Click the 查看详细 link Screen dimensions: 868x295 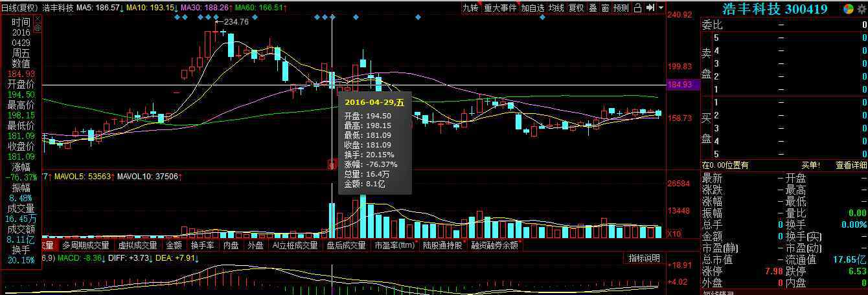(851, 166)
